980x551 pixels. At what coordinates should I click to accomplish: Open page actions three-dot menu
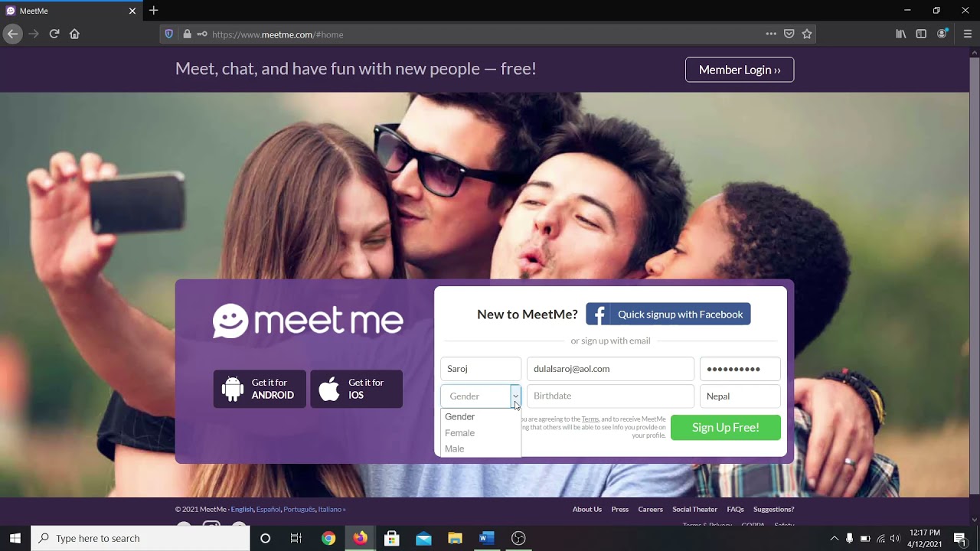click(771, 34)
